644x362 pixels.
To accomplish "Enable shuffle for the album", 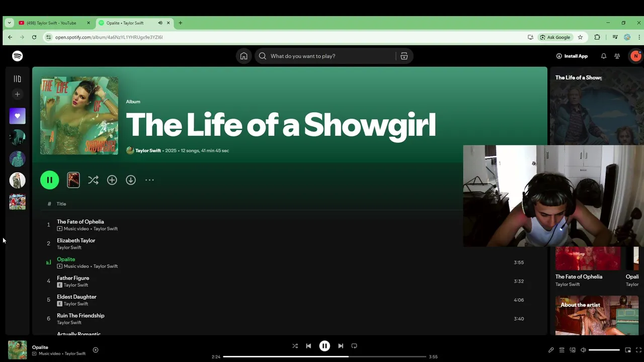I will pyautogui.click(x=93, y=180).
